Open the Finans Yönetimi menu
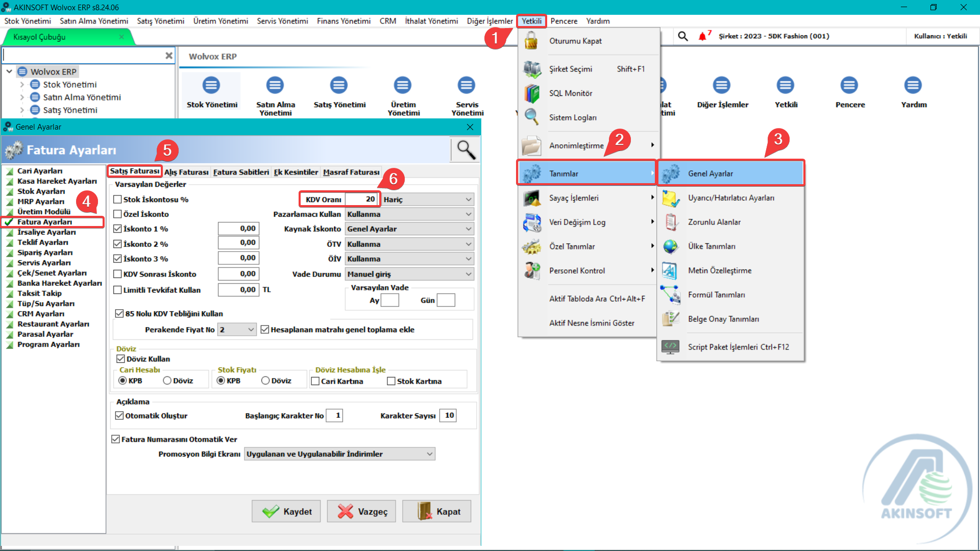The height and width of the screenshot is (551, 980). 344,21
